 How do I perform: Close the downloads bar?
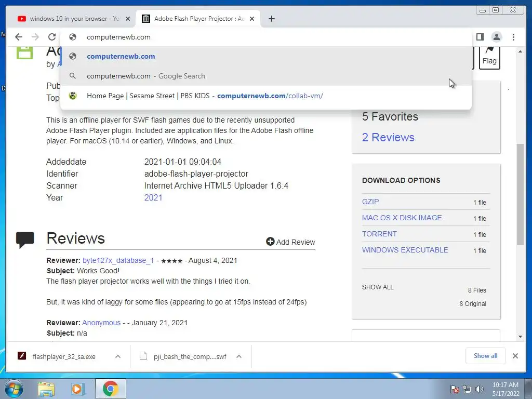(x=515, y=356)
